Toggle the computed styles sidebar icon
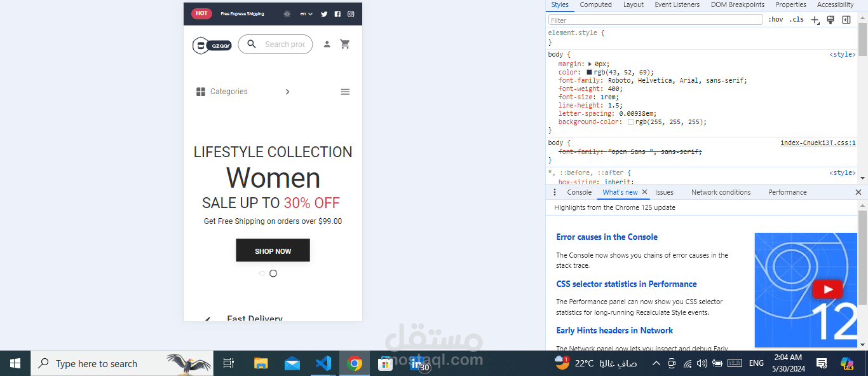This screenshot has width=868, height=376. pos(846,20)
